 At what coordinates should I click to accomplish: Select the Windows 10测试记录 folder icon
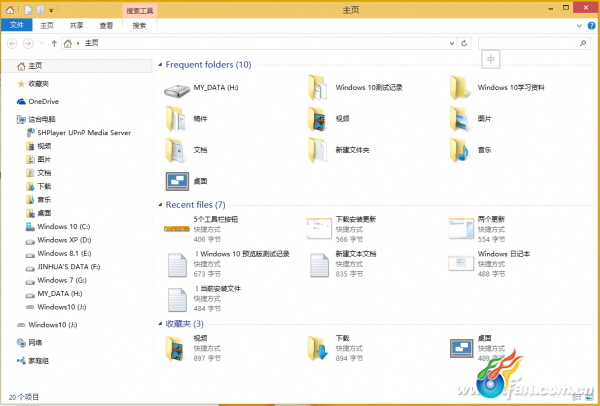click(318, 88)
